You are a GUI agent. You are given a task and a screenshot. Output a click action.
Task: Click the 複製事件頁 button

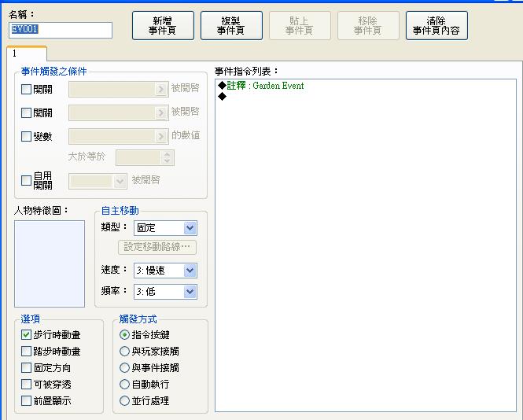click(x=231, y=26)
